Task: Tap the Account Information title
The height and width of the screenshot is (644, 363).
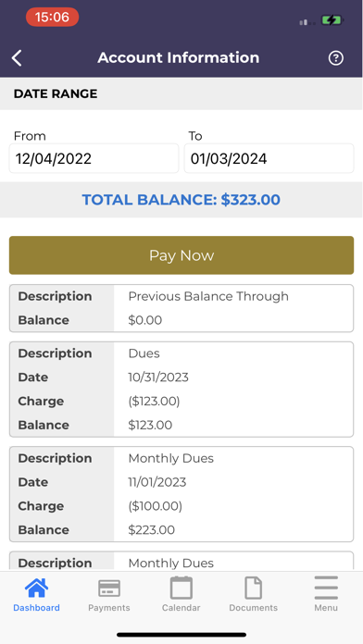Action: 179,58
